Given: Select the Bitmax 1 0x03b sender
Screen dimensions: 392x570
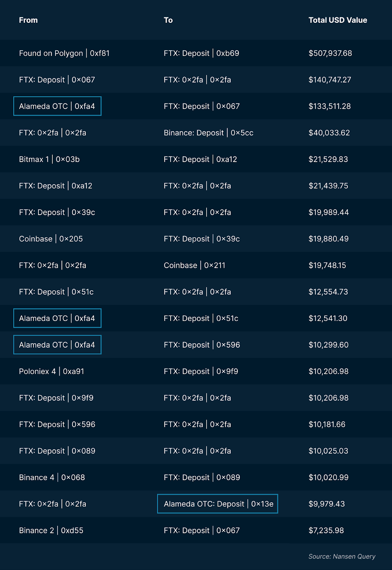Looking at the screenshot, I should click(49, 159).
